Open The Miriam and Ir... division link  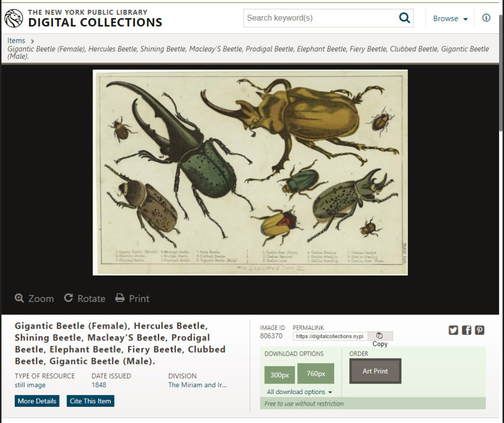197,385
